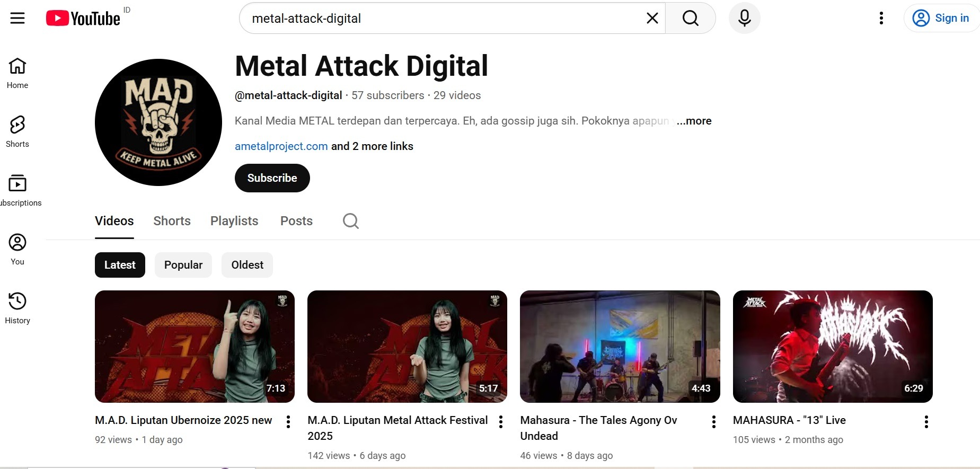The height and width of the screenshot is (469, 980).
Task: Subscribe to Metal Attack Digital
Action: point(272,178)
